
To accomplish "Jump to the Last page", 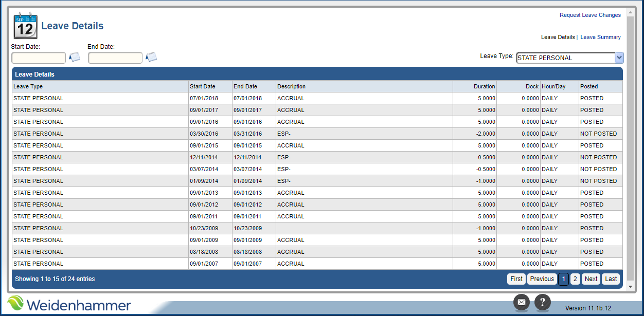I will tap(611, 279).
